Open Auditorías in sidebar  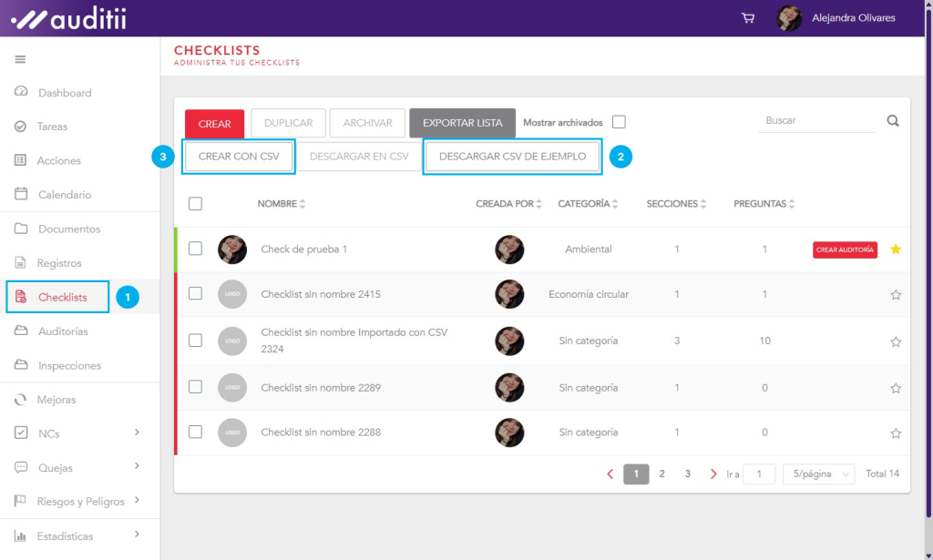click(x=63, y=331)
